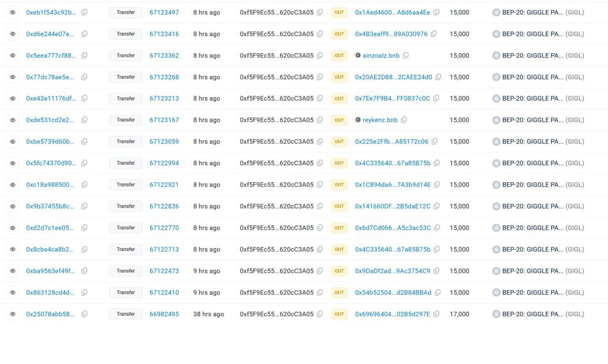Open transaction 0x8cbe4ca8b2 details

click(50, 249)
